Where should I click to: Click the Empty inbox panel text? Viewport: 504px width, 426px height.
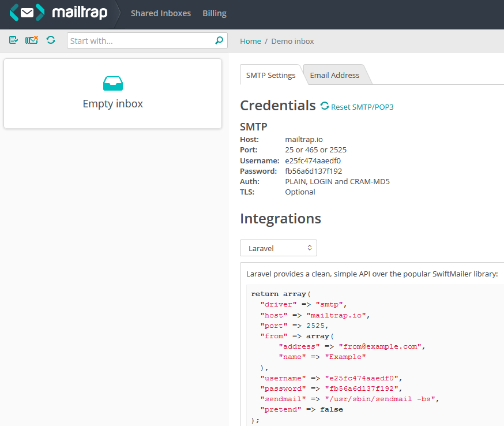pyautogui.click(x=113, y=104)
